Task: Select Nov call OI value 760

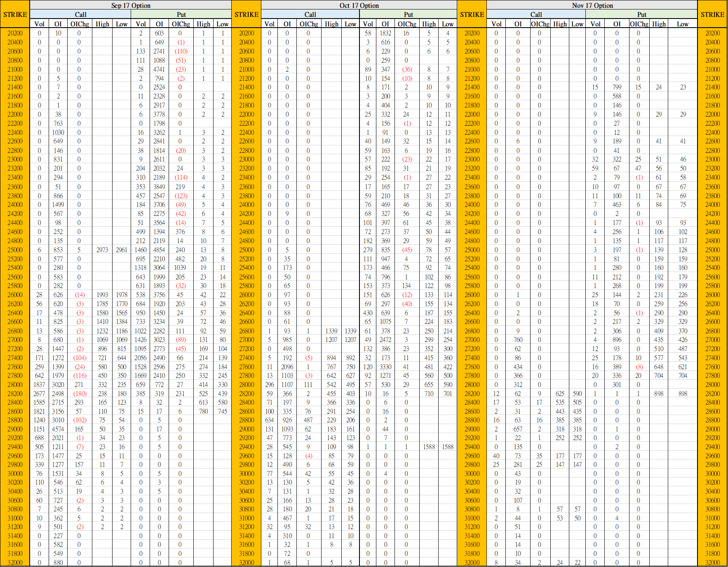Action: coord(518,340)
